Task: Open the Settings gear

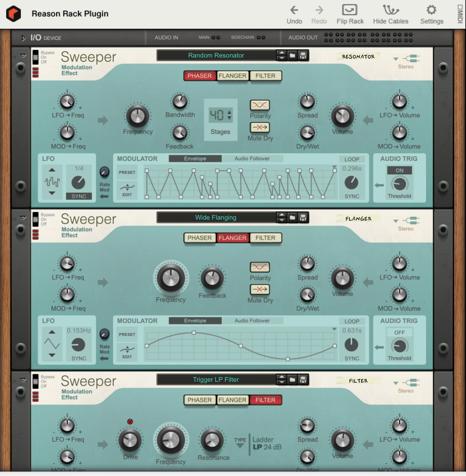Action: [431, 10]
